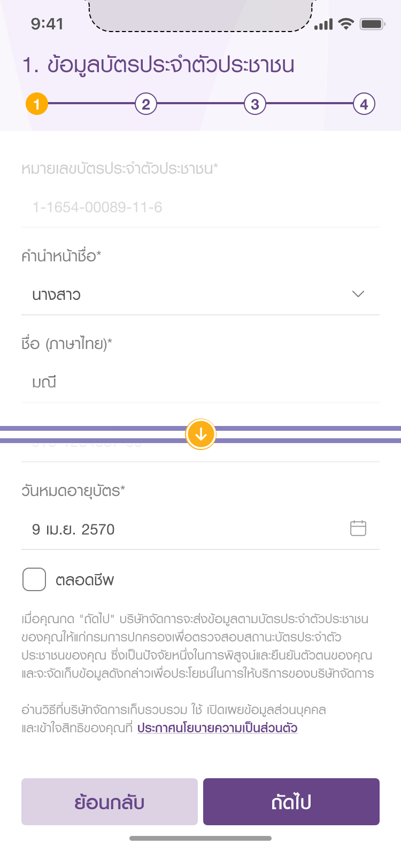401x868 pixels.
Task: Expand the คำนำหน้าชื่อ dropdown chevron
Action: point(358,294)
